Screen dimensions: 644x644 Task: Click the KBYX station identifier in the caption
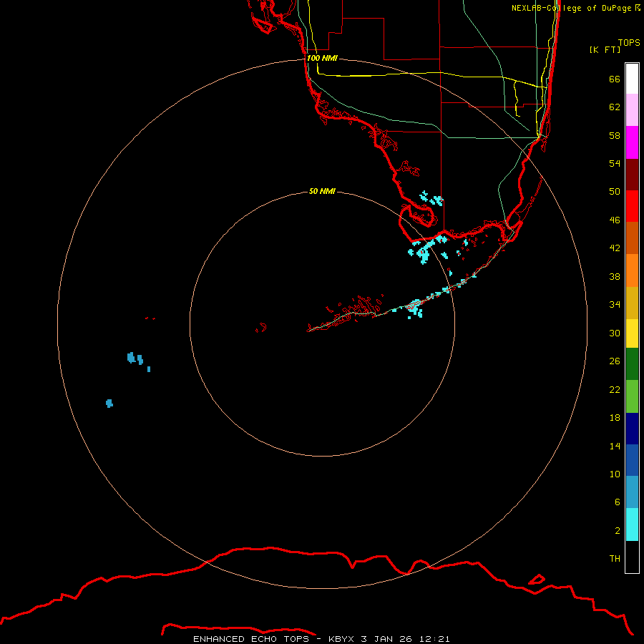(341, 639)
